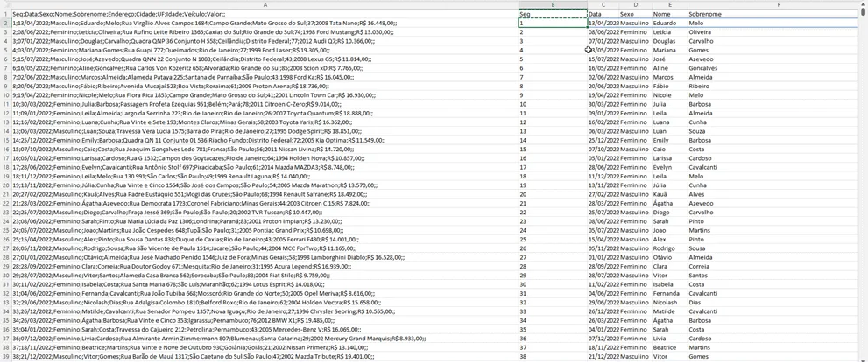Click cell A1 starting with 'Seq;Data;Sexo;Nome'
868x363 pixels.
[265, 14]
